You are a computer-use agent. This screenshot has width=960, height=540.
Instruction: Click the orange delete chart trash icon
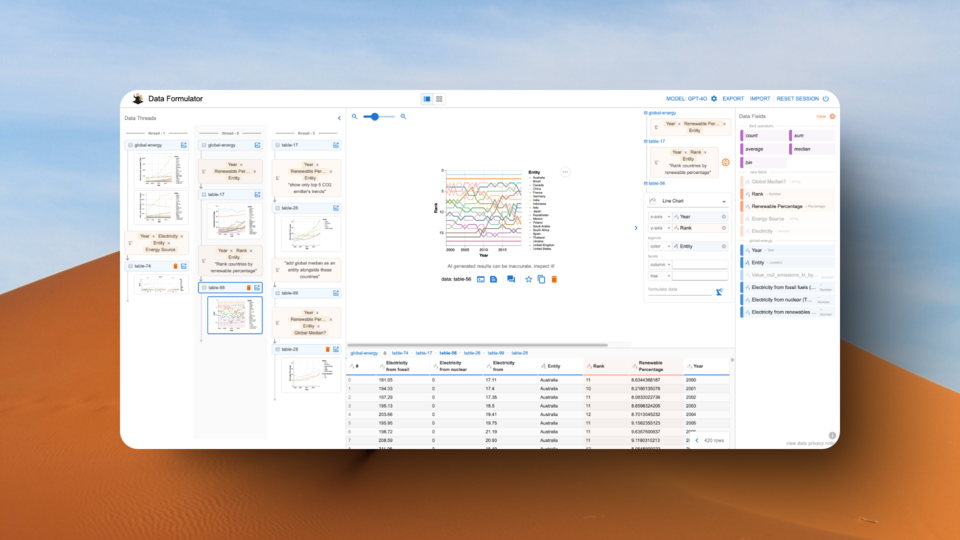pos(555,279)
